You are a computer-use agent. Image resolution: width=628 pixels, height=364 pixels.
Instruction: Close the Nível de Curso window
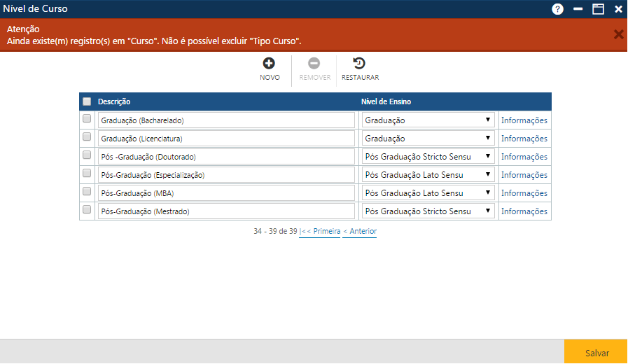618,9
